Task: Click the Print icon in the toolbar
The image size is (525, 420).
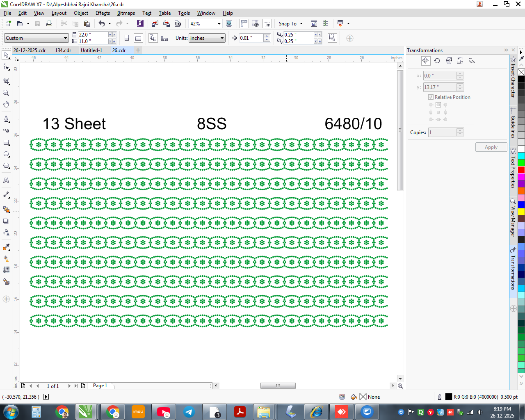Action: (x=49, y=24)
